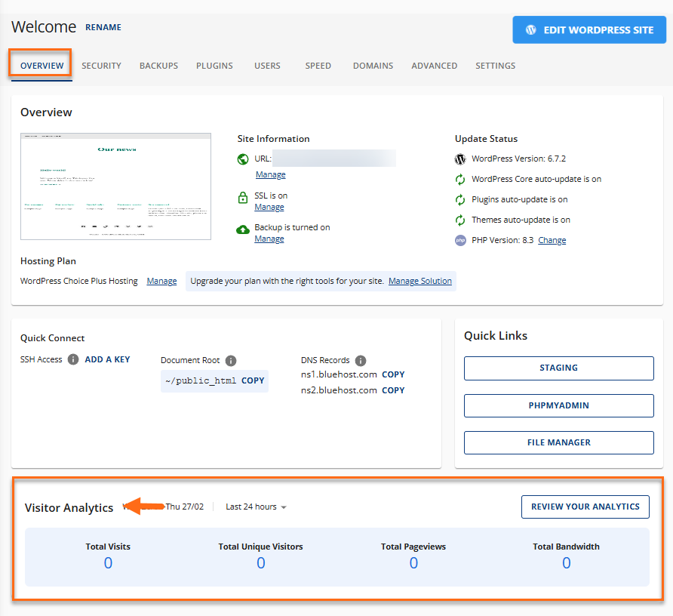Switch to the Overview tab
This screenshot has width=673, height=616.
tap(41, 66)
